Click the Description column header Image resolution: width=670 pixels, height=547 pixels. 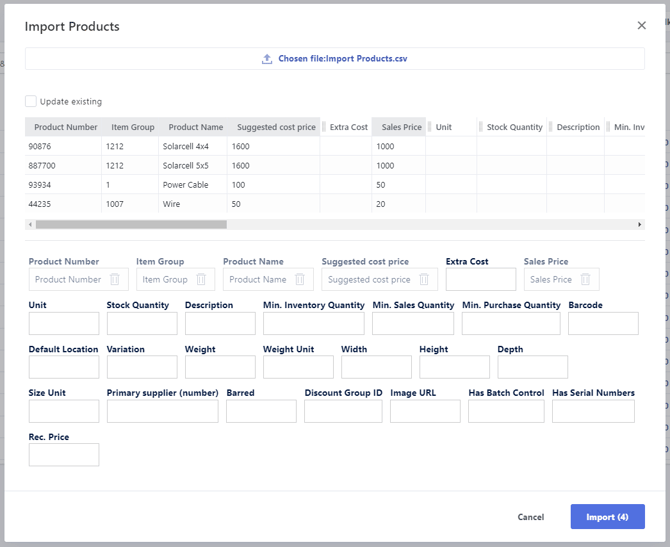point(578,127)
